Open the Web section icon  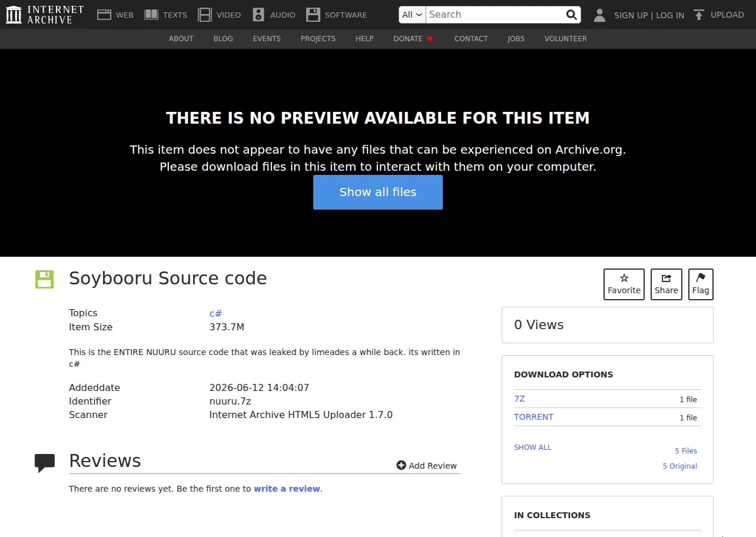[x=104, y=15]
